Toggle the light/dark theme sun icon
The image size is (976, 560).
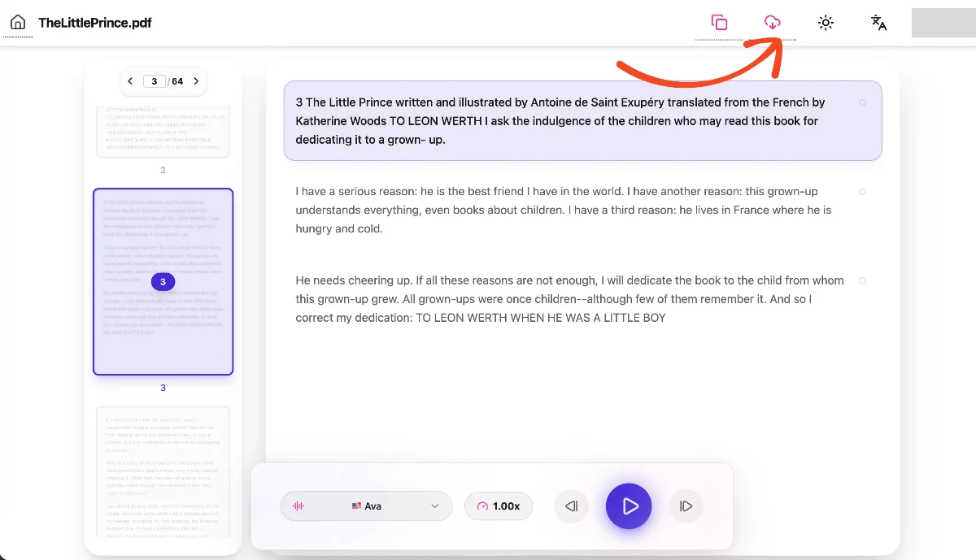point(826,23)
